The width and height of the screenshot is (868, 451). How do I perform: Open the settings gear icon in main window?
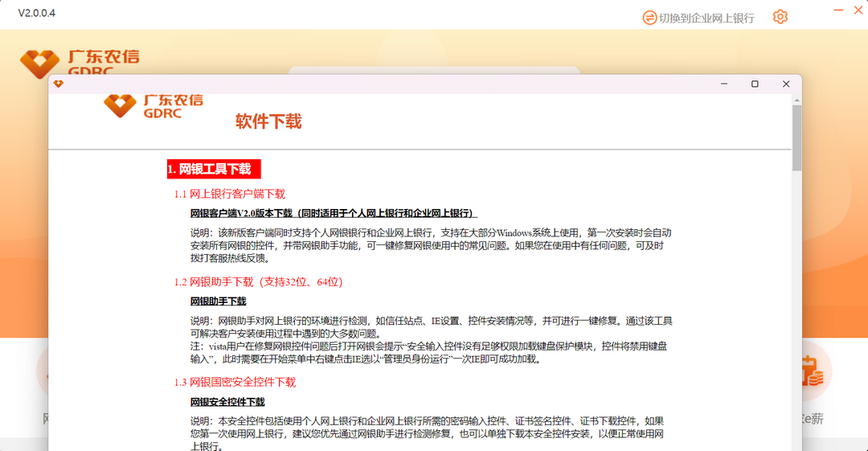tap(780, 17)
